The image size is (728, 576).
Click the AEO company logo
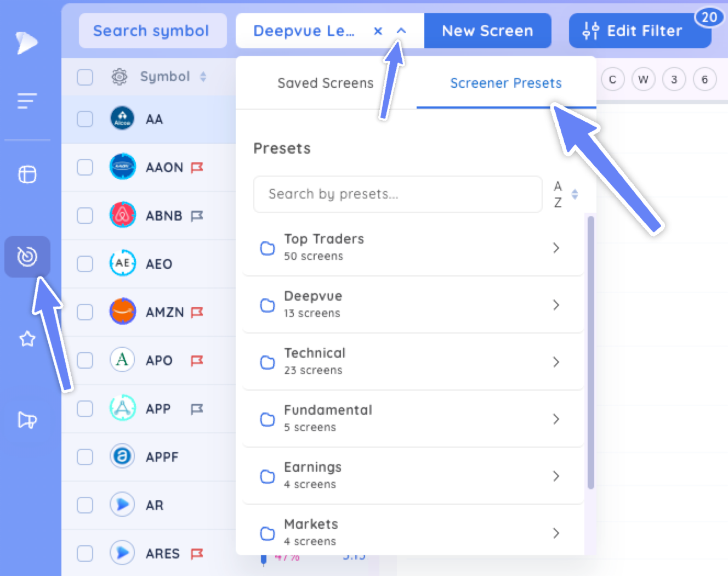[122, 263]
